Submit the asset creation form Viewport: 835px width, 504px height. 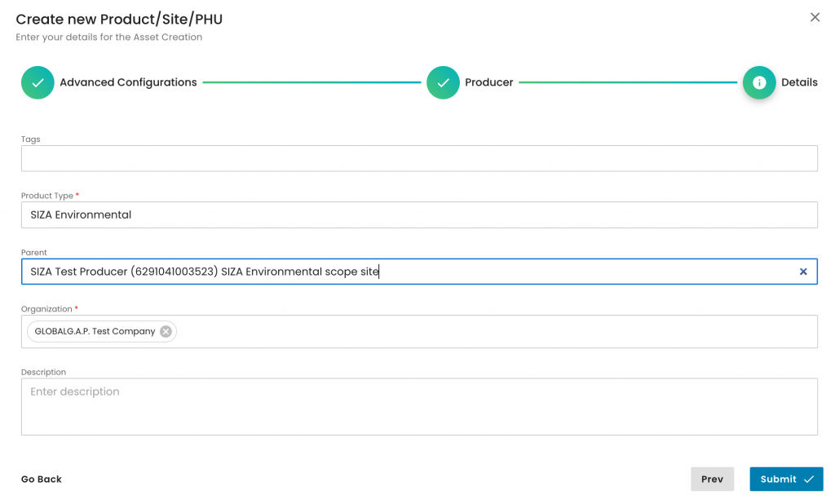pyautogui.click(x=779, y=480)
